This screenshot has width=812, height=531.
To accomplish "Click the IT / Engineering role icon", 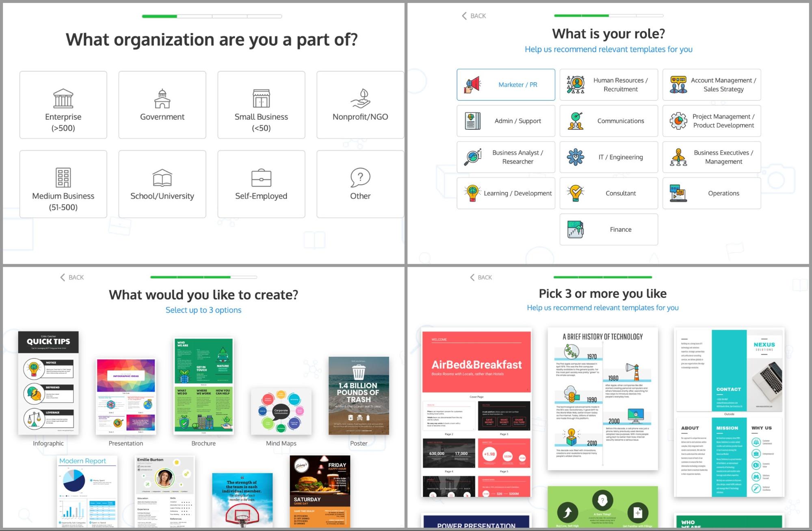I will 573,157.
